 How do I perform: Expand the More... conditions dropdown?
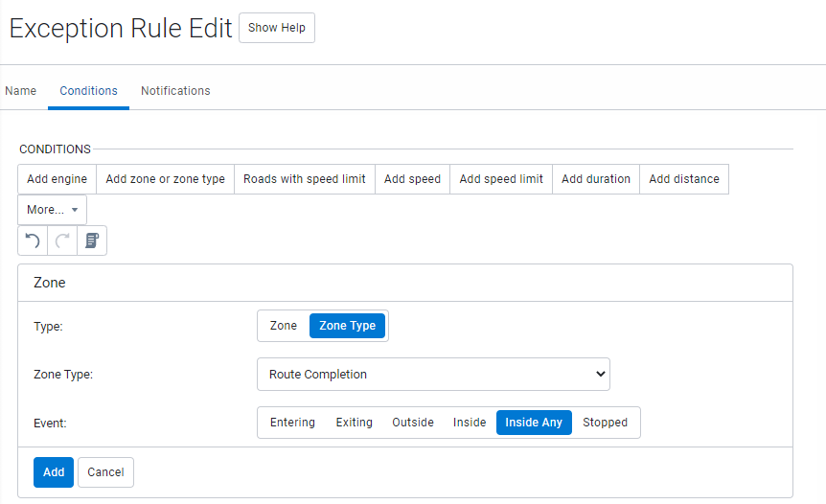52,210
